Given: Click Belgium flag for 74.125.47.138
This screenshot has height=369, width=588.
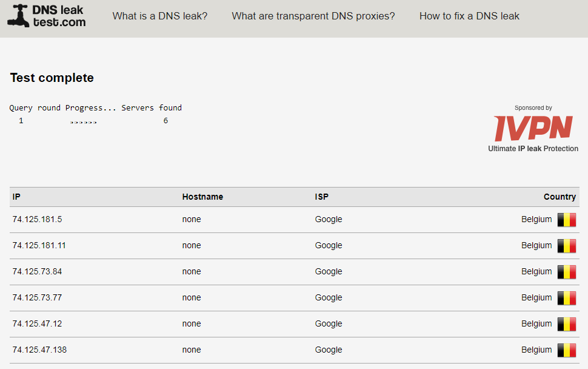Looking at the screenshot, I should click(567, 350).
